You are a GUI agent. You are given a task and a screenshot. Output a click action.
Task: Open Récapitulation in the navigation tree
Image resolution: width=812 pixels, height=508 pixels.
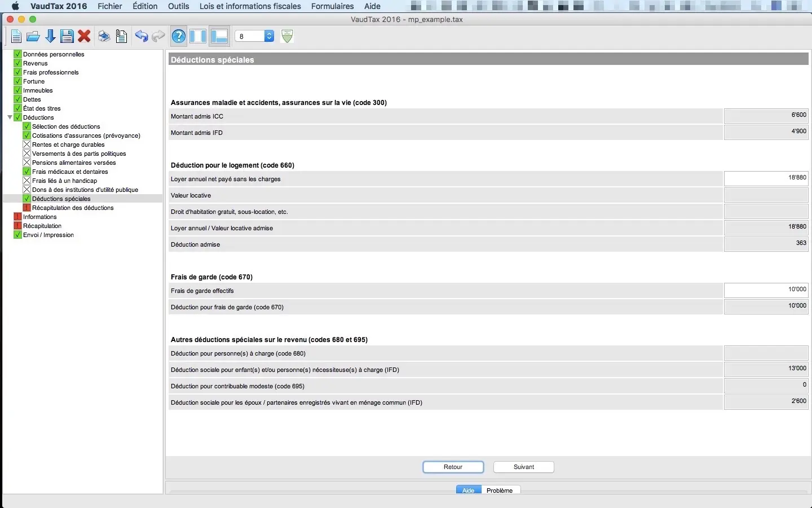coord(42,226)
